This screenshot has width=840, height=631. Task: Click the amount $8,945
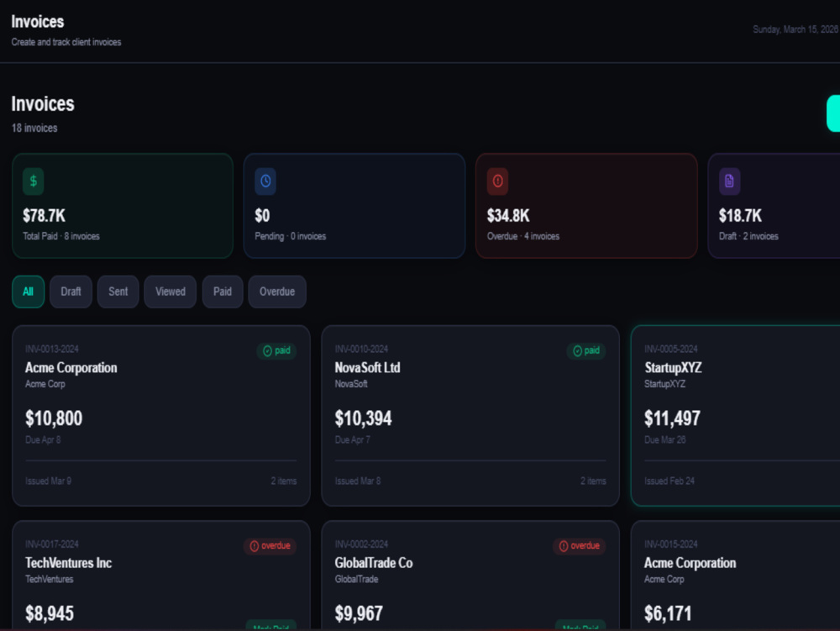click(x=50, y=614)
